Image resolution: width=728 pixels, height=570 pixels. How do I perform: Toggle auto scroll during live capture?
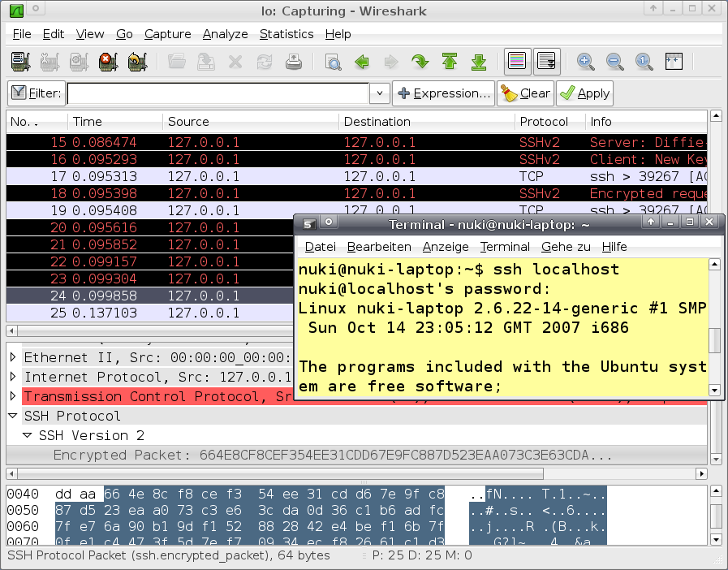[x=546, y=62]
